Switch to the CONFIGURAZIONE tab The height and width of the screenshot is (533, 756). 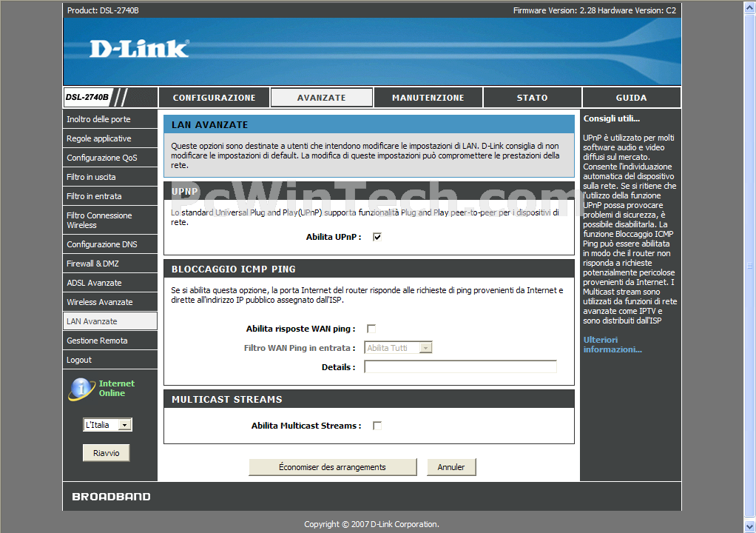214,98
